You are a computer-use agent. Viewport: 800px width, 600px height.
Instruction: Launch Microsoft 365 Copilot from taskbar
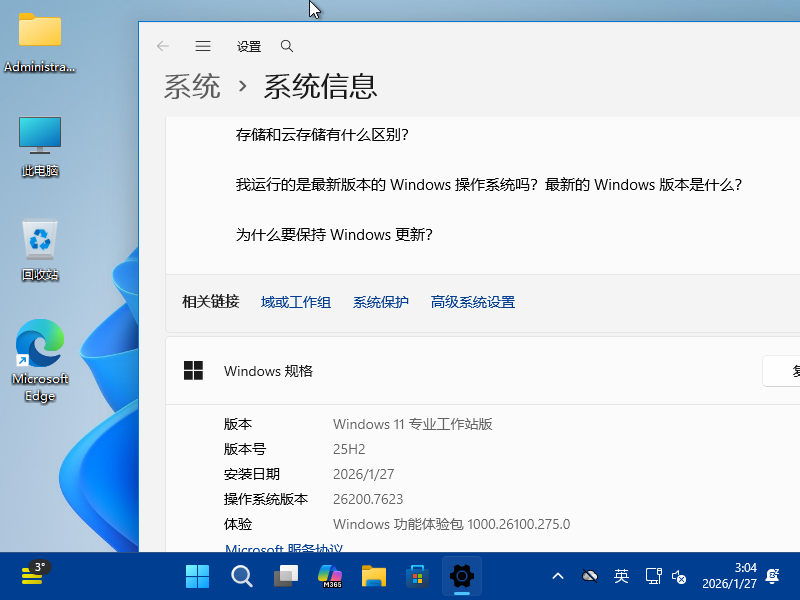pos(330,576)
